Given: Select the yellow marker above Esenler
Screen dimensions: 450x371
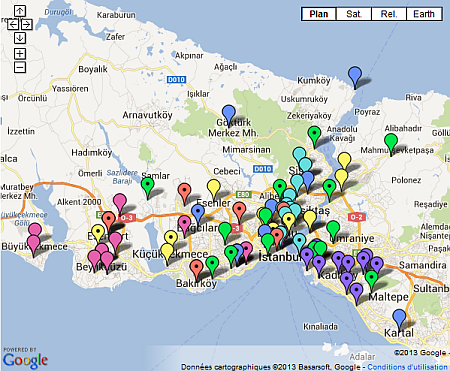Looking at the screenshot, I should pyautogui.click(x=214, y=188).
